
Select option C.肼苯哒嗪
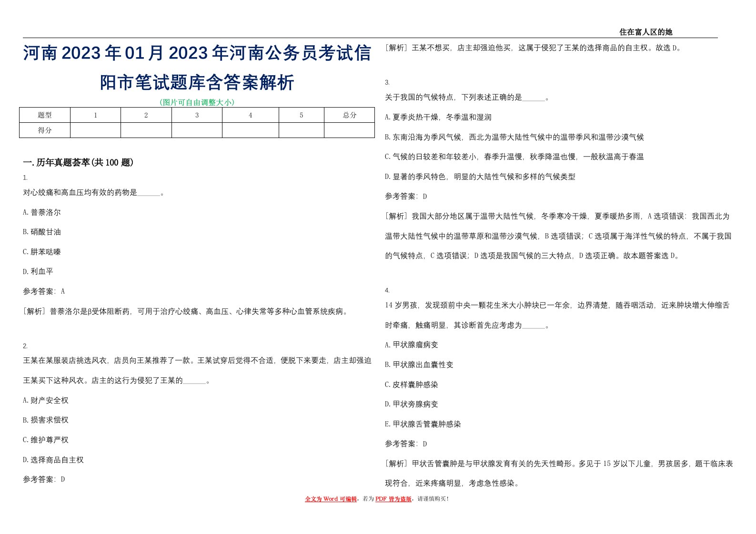tap(42, 252)
